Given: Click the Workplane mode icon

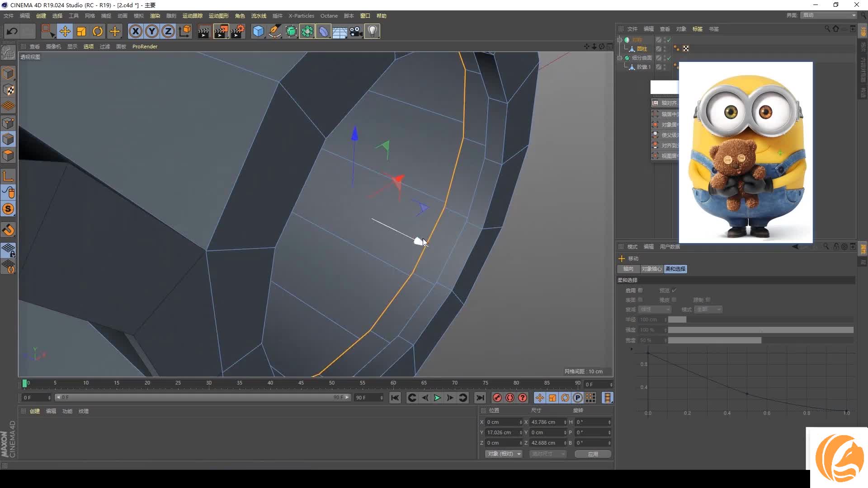Looking at the screenshot, I should tap(8, 106).
